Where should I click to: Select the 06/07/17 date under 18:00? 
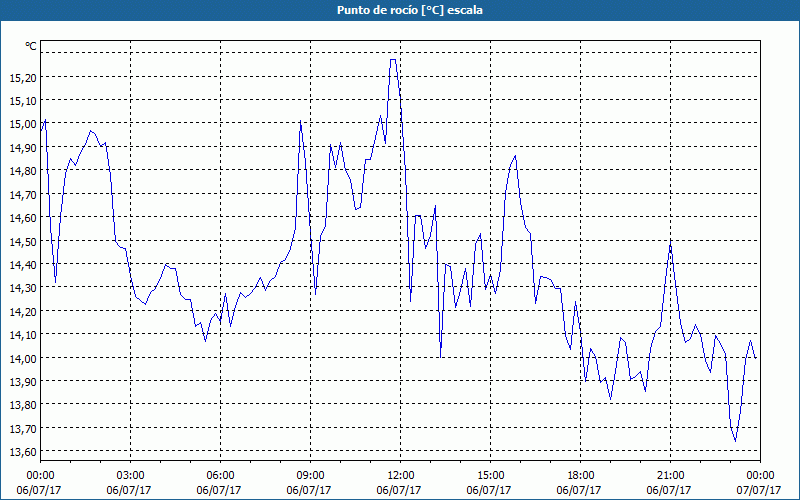coord(579,490)
